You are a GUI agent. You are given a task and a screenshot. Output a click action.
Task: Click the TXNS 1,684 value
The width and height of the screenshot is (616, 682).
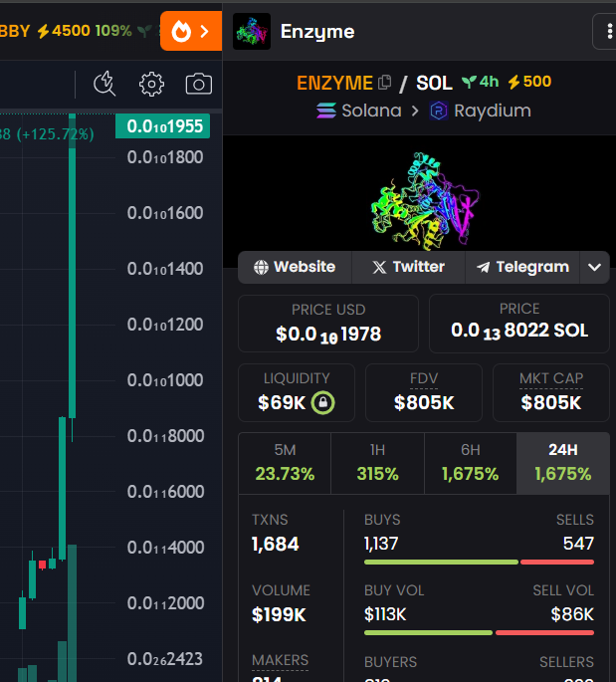pos(276,544)
